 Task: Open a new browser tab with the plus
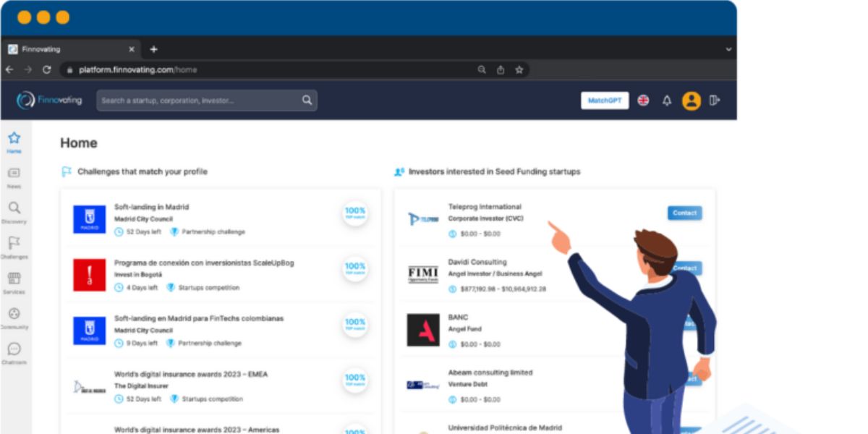click(153, 49)
